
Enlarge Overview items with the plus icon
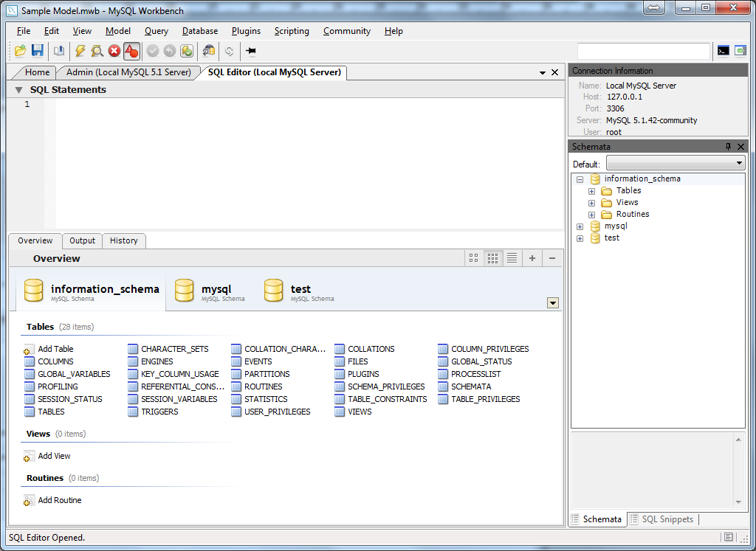[x=532, y=258]
